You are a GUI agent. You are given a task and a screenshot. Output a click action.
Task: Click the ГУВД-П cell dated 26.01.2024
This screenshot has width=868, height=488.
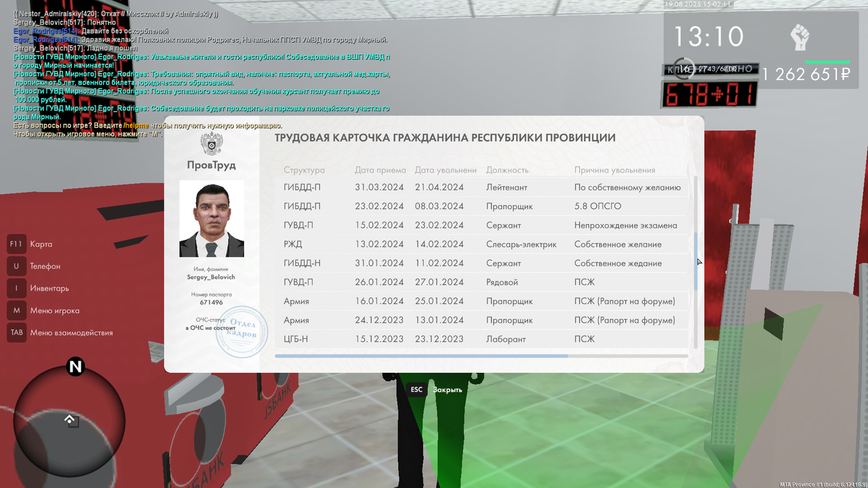tap(298, 282)
